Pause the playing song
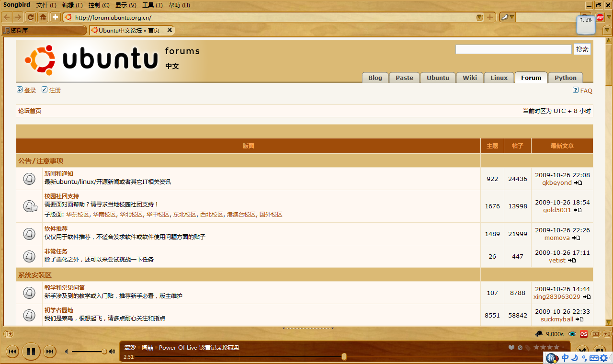Screen dimensions: 613x364 (31, 352)
